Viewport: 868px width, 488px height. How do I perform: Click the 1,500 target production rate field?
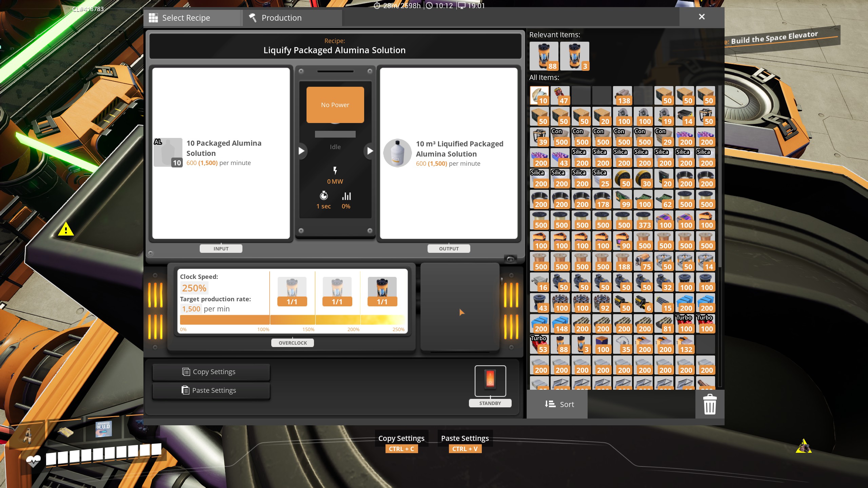click(x=191, y=309)
